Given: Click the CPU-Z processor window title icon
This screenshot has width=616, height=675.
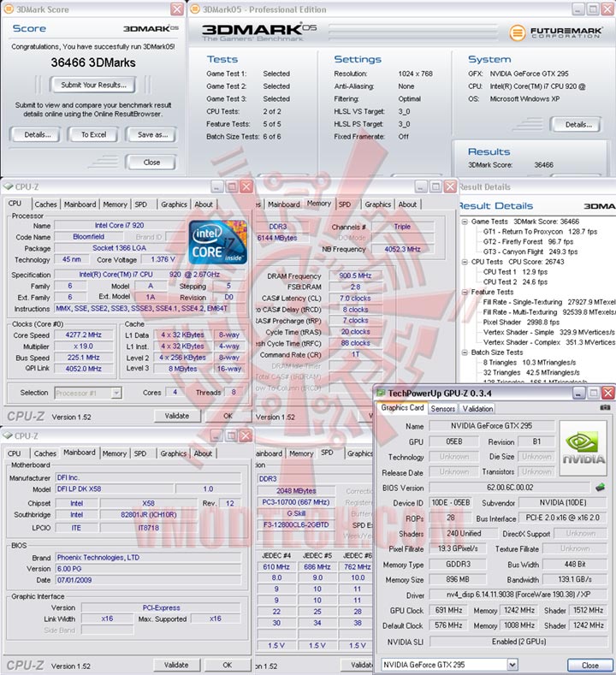Looking at the screenshot, I should [x=9, y=187].
